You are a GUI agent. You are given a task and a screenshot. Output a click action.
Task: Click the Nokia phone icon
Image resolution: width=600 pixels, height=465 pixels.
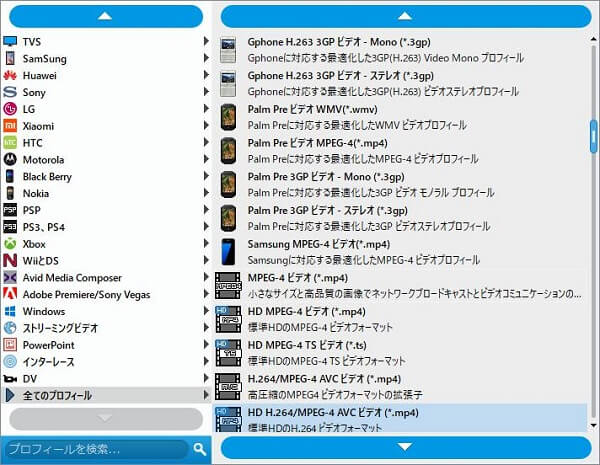click(x=10, y=193)
